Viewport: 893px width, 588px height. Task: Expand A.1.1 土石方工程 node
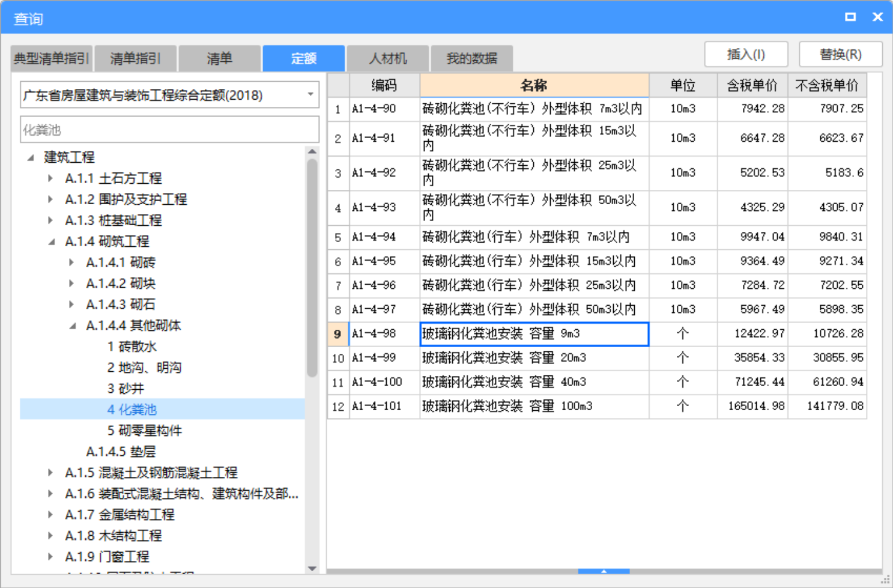click(x=50, y=178)
